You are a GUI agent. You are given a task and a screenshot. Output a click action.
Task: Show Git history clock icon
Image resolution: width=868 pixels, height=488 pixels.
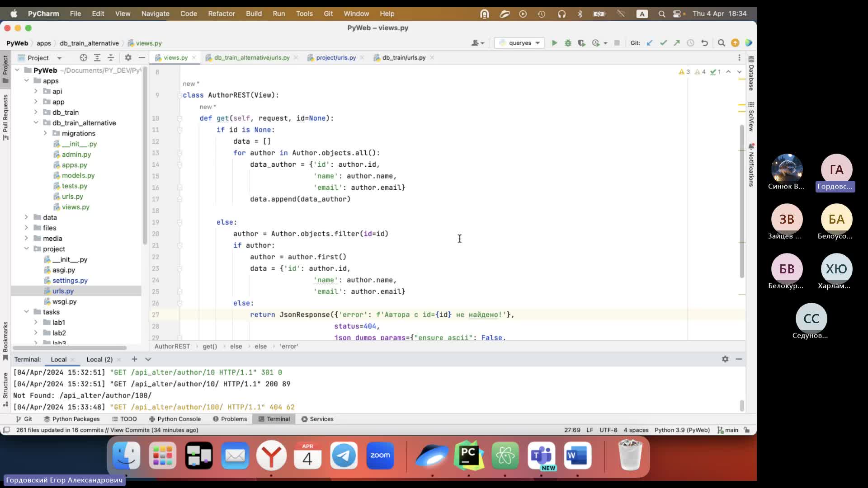click(x=690, y=43)
